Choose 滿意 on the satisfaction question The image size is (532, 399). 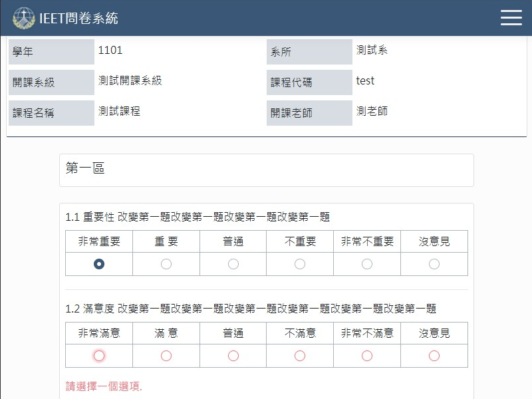tap(166, 355)
